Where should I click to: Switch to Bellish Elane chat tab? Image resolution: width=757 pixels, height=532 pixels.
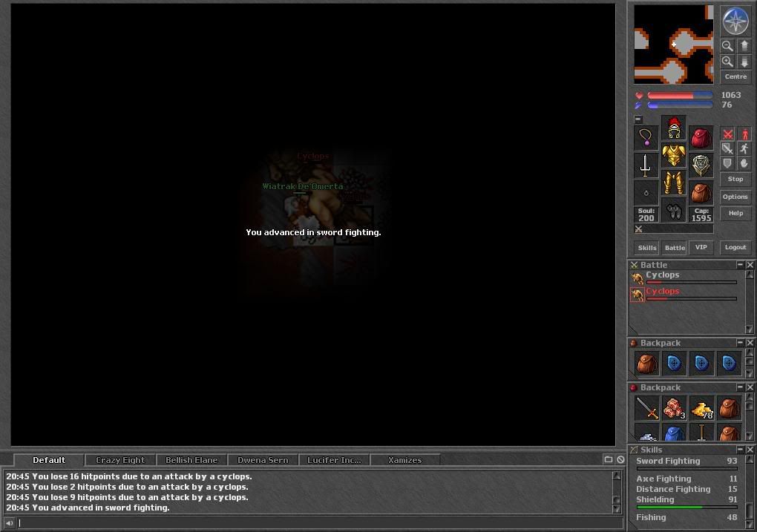[x=191, y=460]
